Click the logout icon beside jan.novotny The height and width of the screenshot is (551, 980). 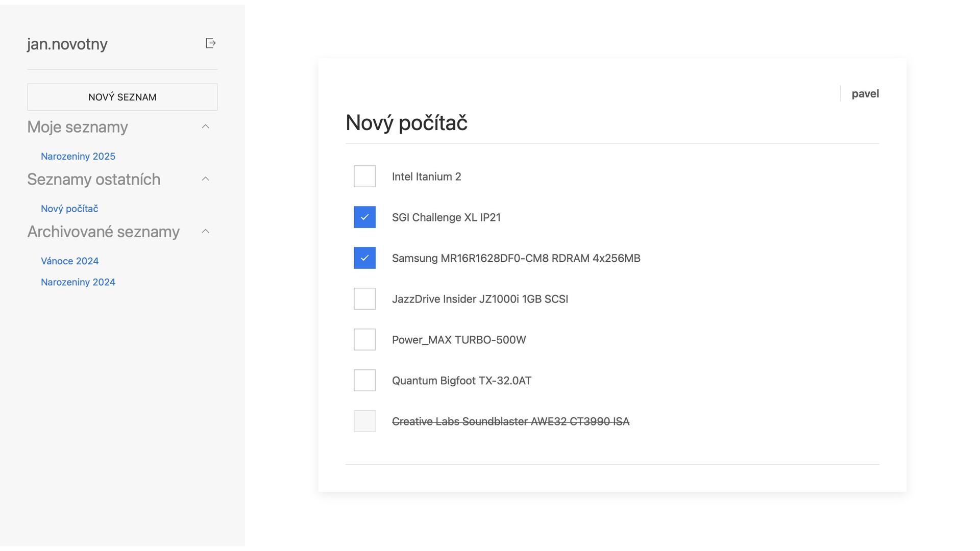(210, 43)
